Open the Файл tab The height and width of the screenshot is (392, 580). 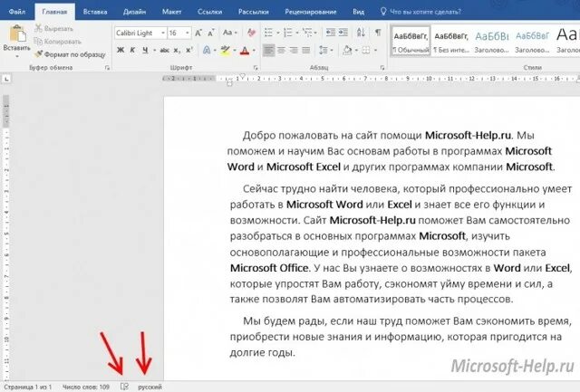tap(17, 12)
